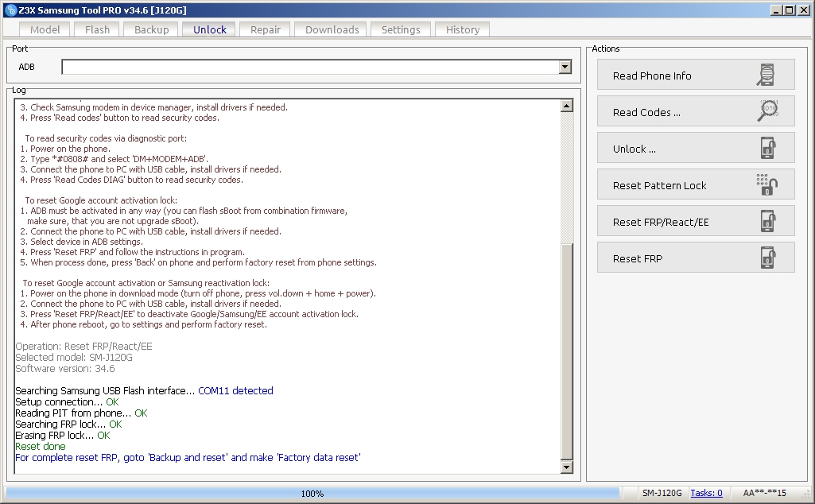Open the ADB port dropdown arrow
The image size is (815, 504).
565,67
